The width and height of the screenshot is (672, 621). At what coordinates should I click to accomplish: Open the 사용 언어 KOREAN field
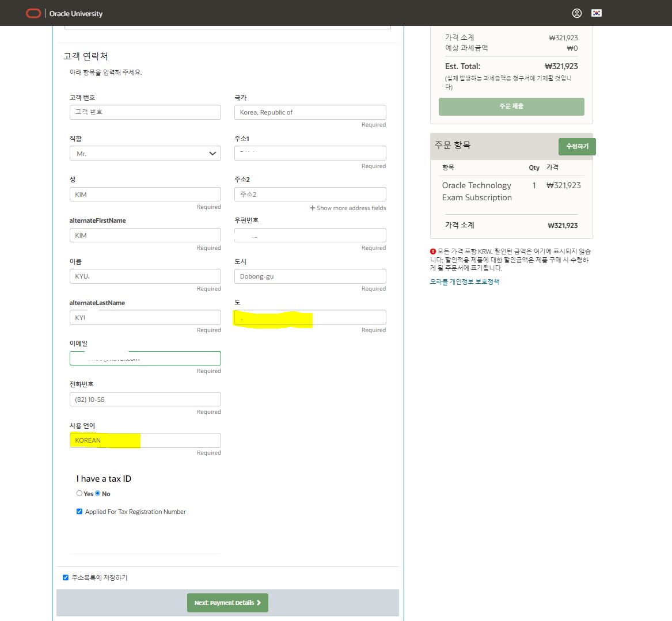click(x=145, y=440)
